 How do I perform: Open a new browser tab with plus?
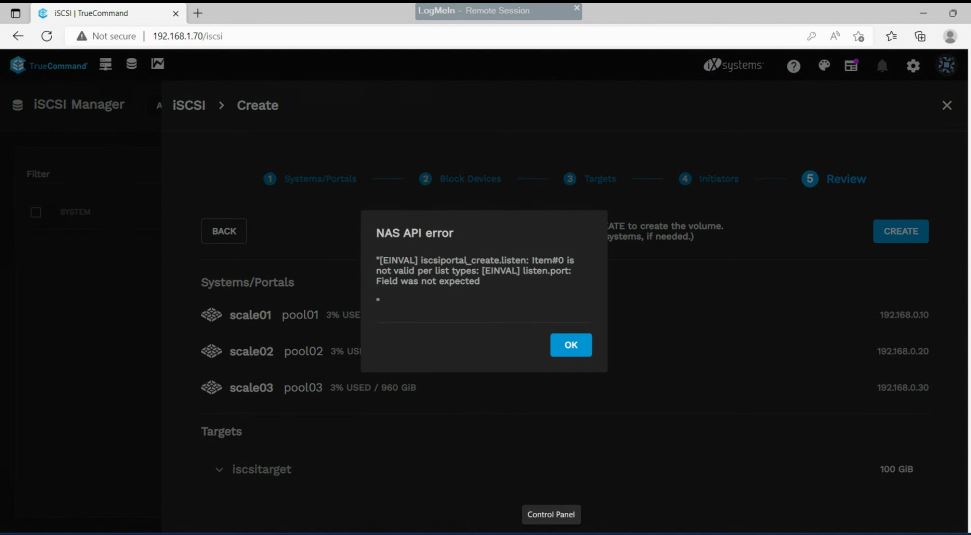(x=198, y=13)
